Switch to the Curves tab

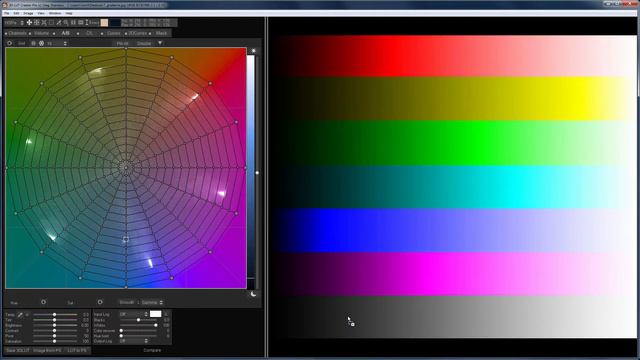[x=113, y=33]
